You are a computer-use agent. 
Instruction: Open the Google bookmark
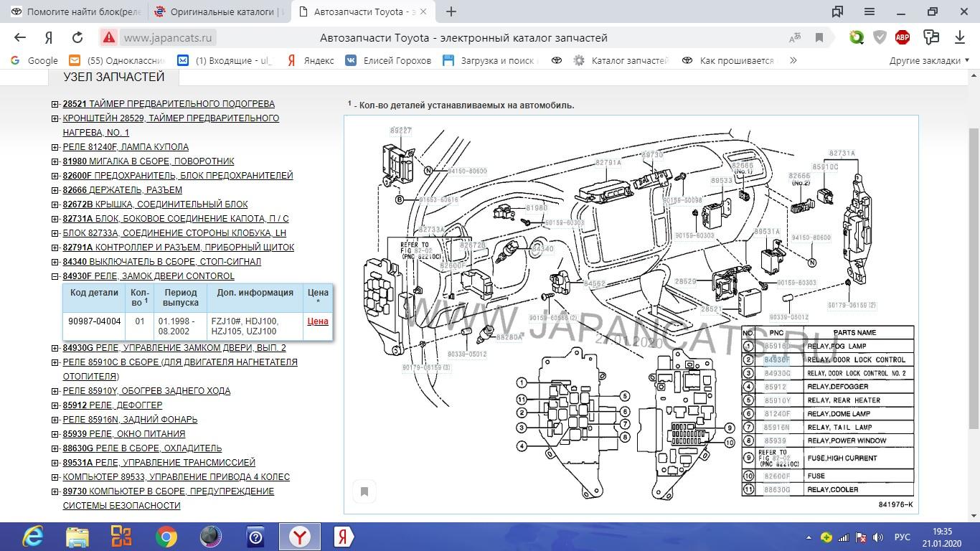(34, 60)
